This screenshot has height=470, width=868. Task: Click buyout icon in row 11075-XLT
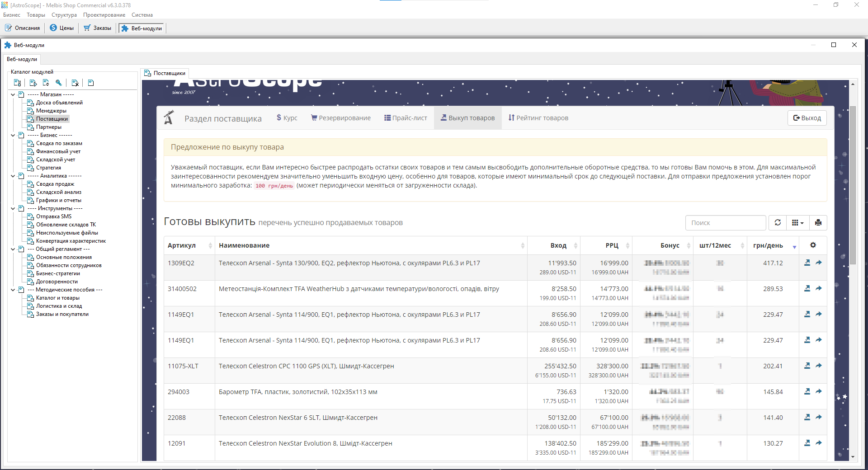click(x=807, y=366)
